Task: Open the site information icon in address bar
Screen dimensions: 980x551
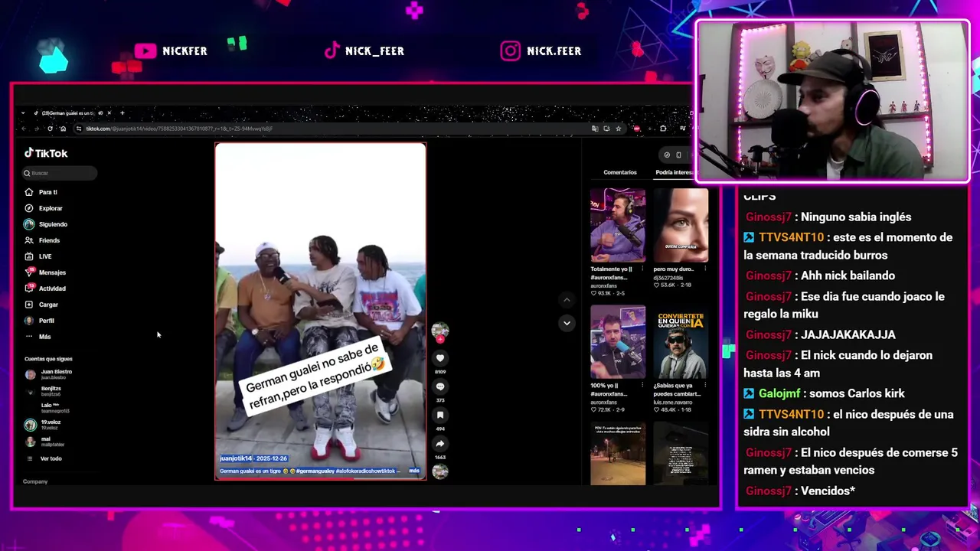Action: click(x=79, y=129)
